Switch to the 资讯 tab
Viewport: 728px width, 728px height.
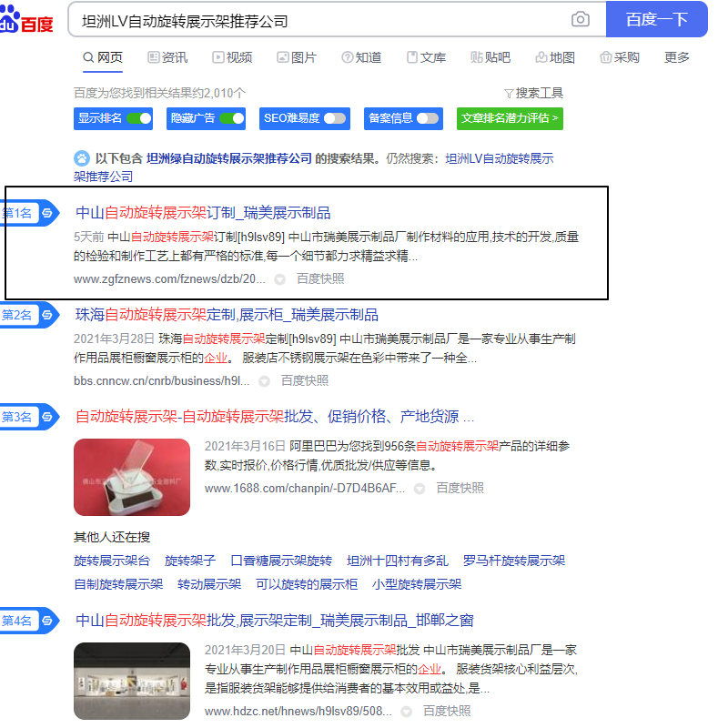click(167, 57)
